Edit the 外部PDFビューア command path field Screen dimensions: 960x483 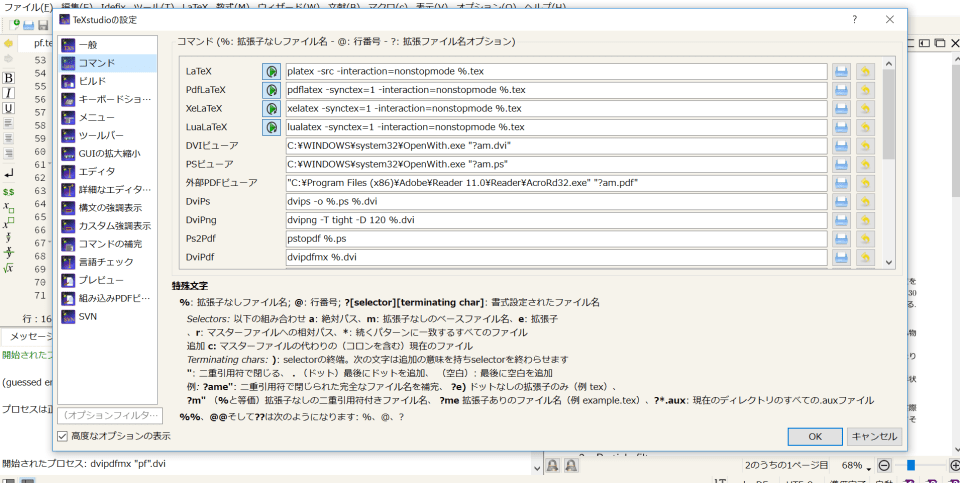click(x=556, y=183)
